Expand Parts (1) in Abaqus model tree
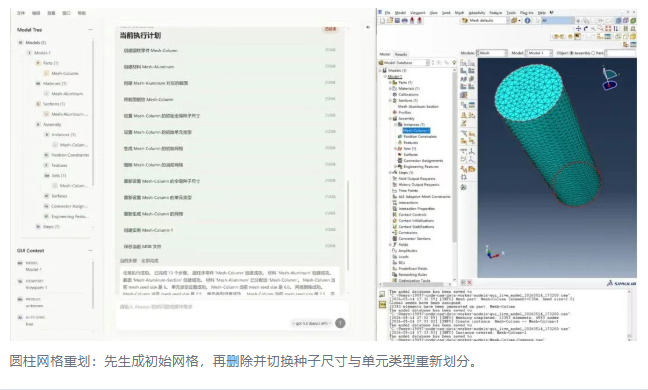 pos(390,83)
